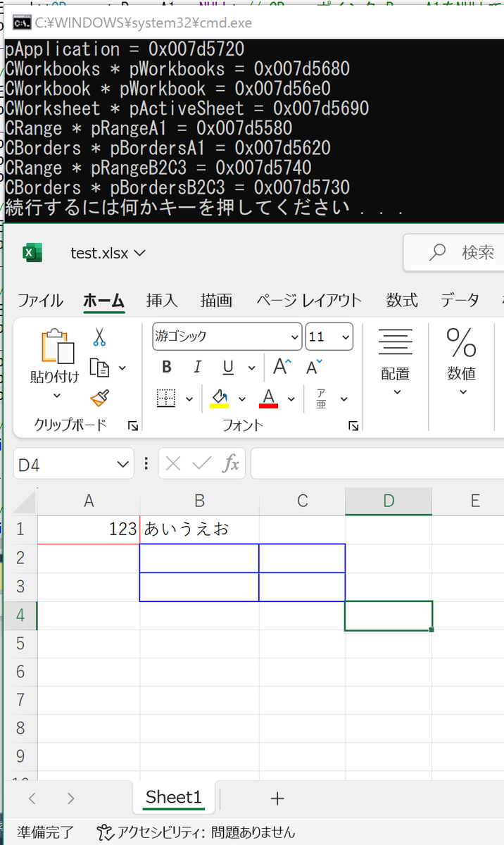Go to next sheet arrow

pos(70,798)
